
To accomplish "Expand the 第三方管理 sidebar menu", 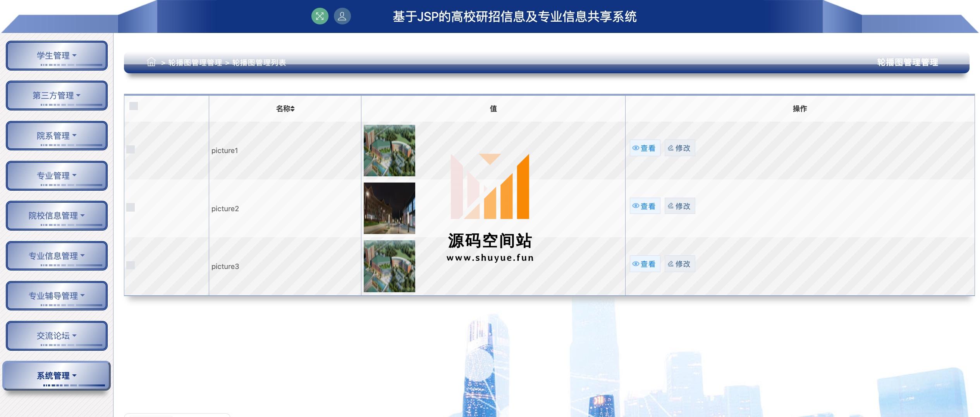I will (x=57, y=95).
